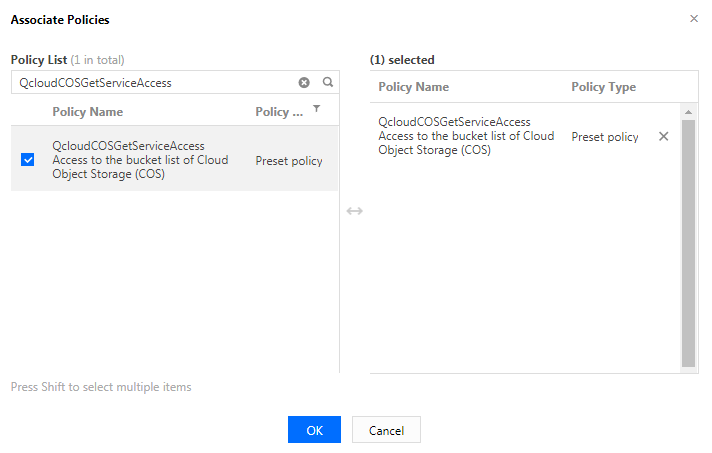712x453 pixels.
Task: Click Preset policy in Policy List row
Action: (289, 161)
